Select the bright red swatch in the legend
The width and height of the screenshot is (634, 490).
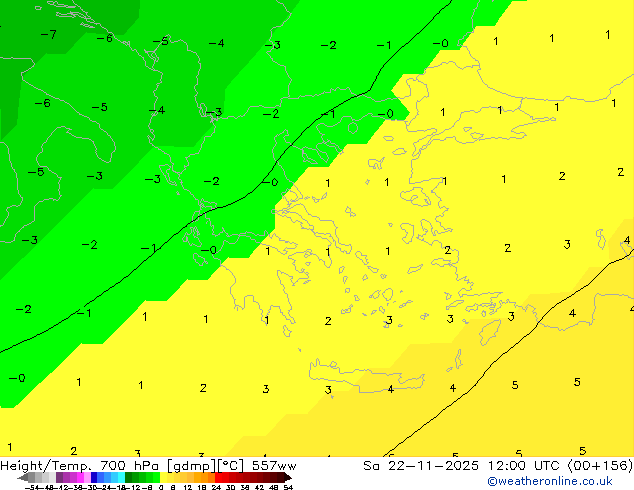pyautogui.click(x=218, y=478)
